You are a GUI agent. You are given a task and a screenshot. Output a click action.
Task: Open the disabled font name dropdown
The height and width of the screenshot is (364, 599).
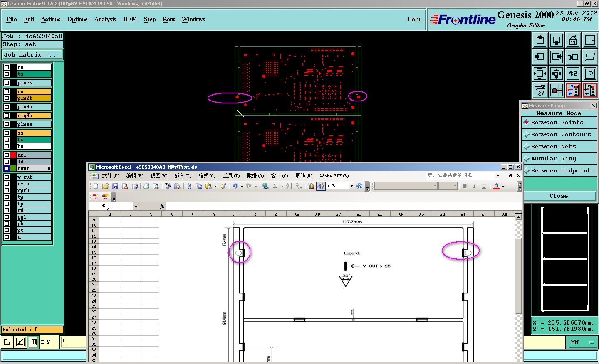(435, 186)
